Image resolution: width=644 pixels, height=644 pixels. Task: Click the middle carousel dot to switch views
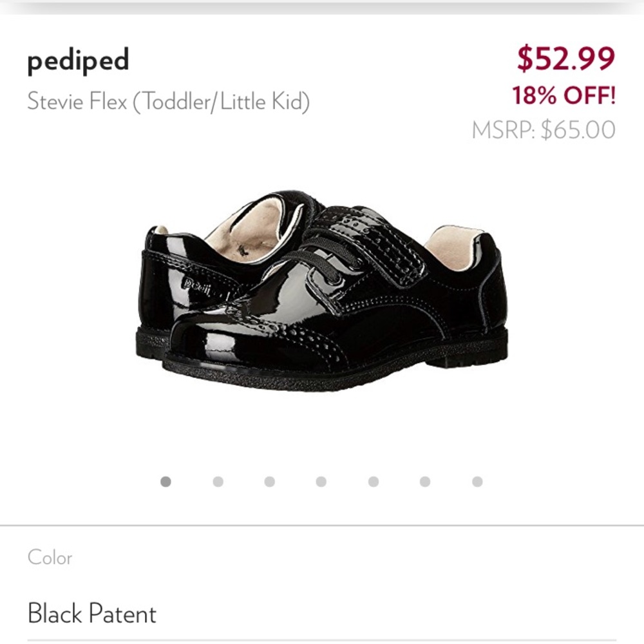(320, 480)
